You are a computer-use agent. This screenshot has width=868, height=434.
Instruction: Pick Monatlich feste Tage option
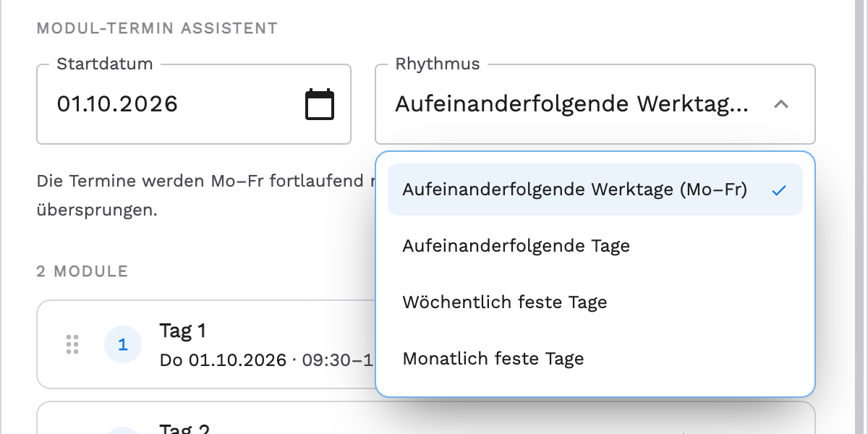point(595,359)
